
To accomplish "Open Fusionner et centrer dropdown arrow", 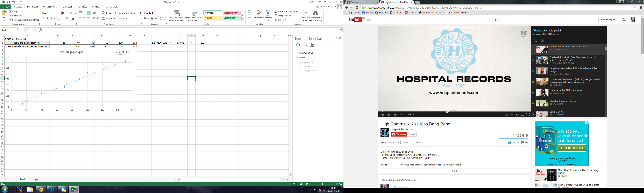I will point(126,18).
